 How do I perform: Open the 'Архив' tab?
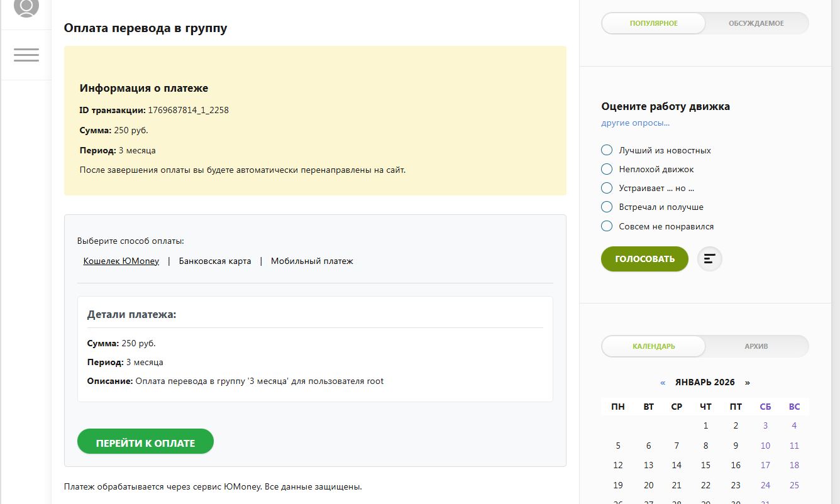click(x=756, y=346)
